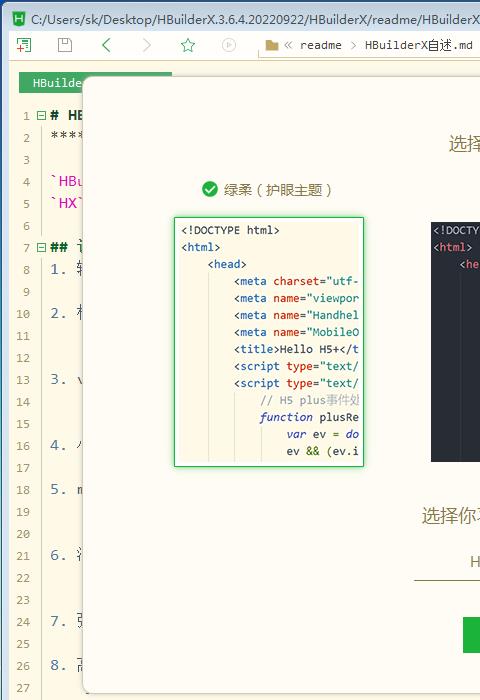The image size is (480, 700).
Task: Click the HBuilderX logo in title bar
Action: (x=19, y=19)
